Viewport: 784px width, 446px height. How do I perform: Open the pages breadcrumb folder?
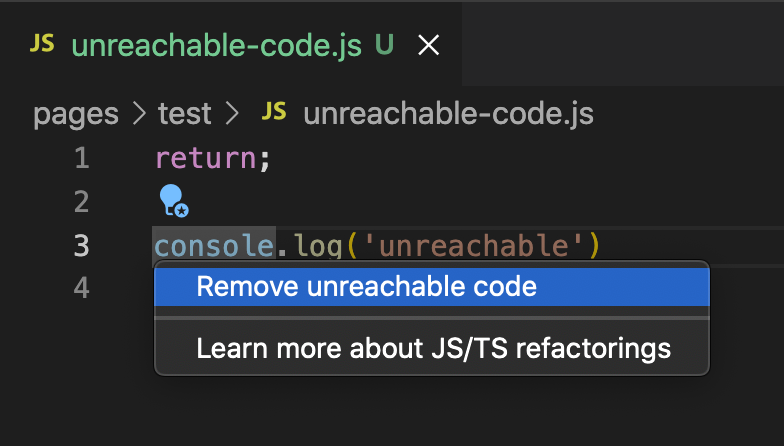(x=76, y=114)
